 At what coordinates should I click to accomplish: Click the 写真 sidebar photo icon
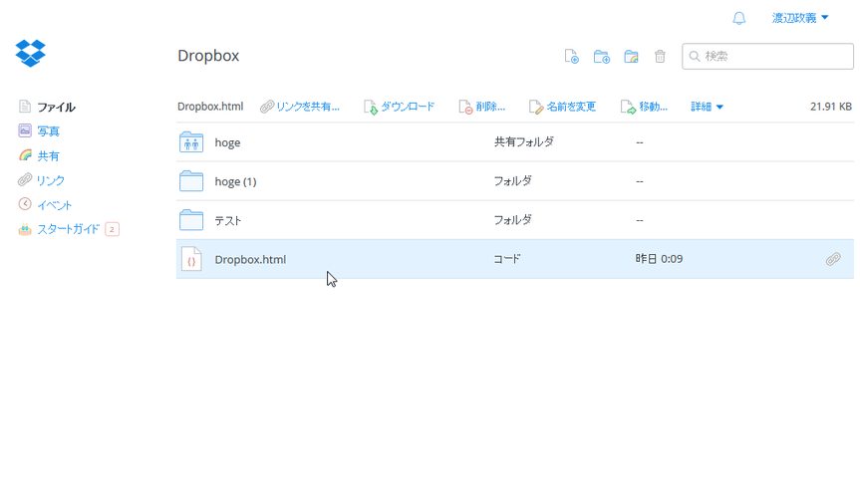click(25, 130)
